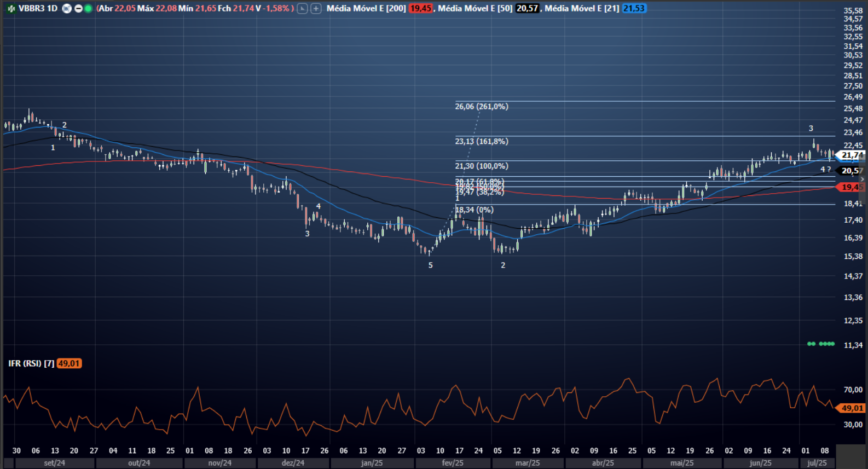The width and height of the screenshot is (868, 469).
Task: Click the out/24 month label on timeline
Action: 139,463
